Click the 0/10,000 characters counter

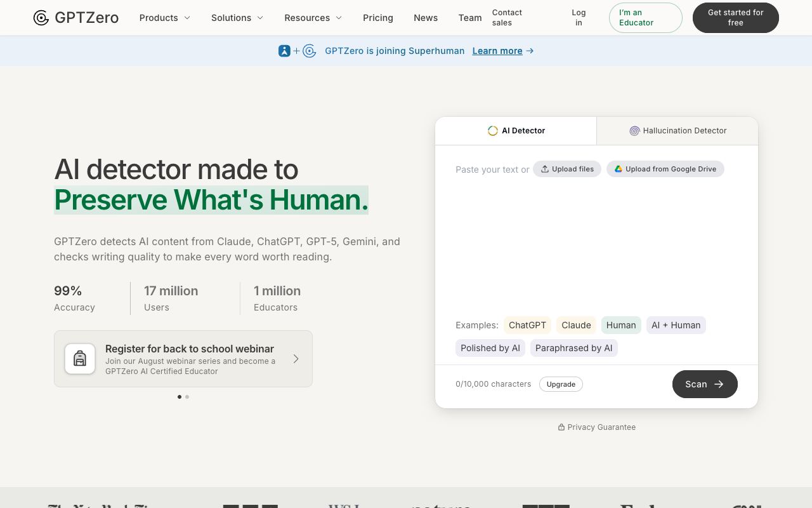tap(494, 384)
